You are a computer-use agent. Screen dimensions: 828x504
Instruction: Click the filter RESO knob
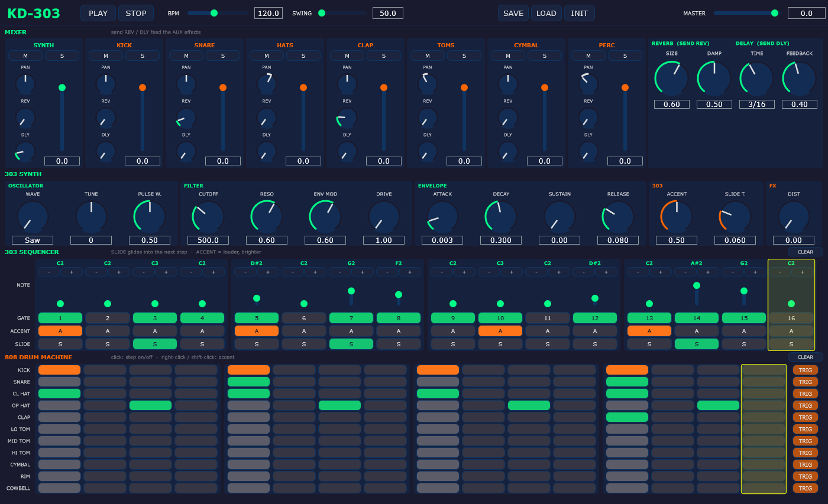click(x=267, y=216)
